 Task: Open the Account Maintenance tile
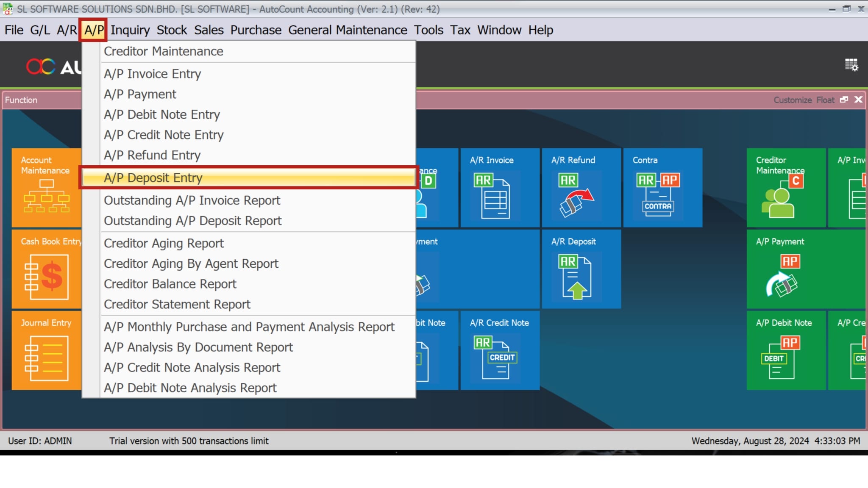point(46,187)
